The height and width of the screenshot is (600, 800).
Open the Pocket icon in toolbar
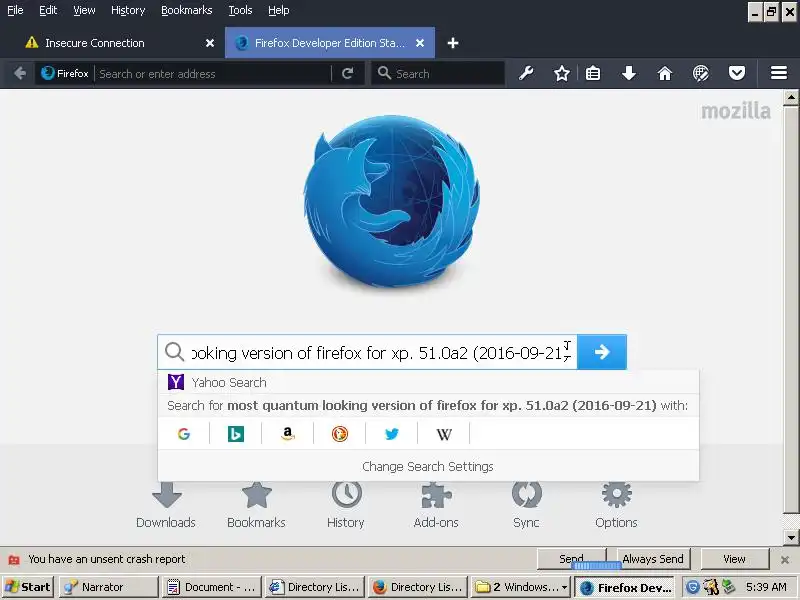[737, 73]
